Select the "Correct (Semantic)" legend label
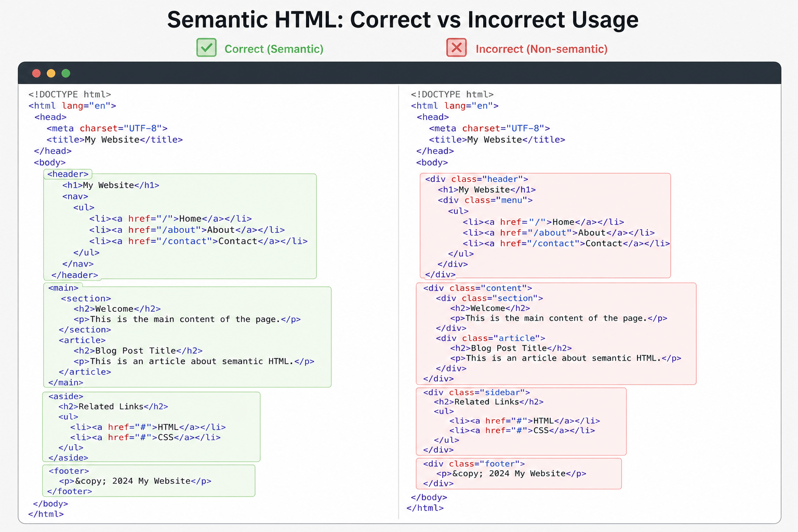 [274, 49]
